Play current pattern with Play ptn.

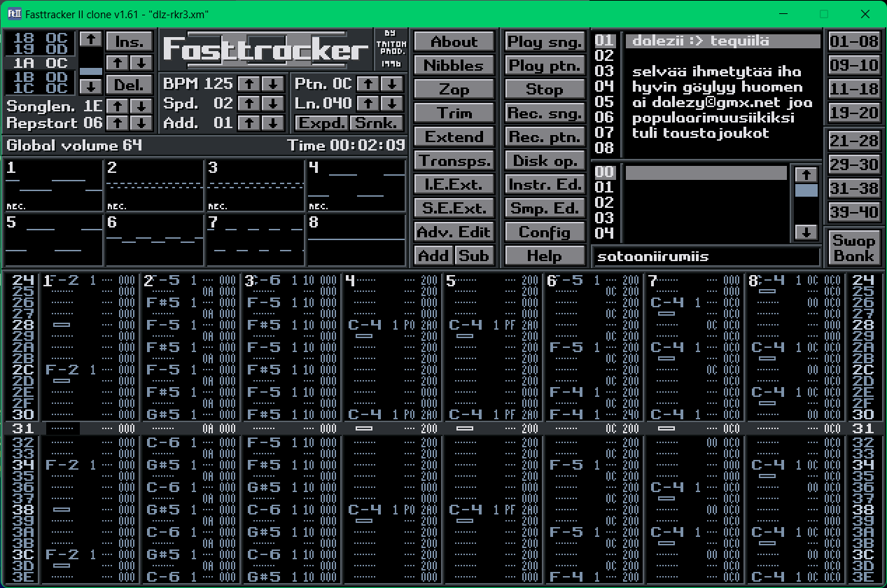coord(545,65)
